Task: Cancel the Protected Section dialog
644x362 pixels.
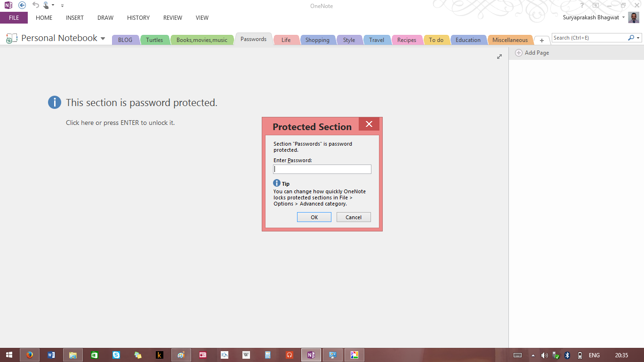Action: (x=354, y=217)
